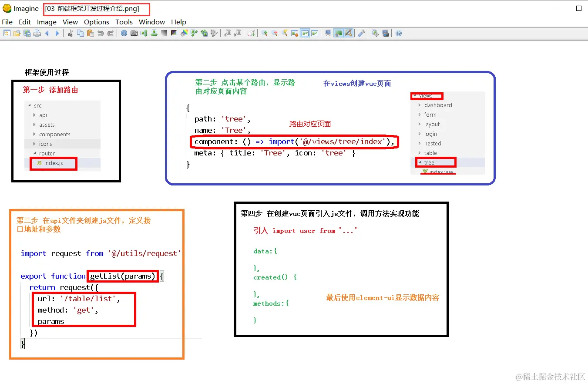Image resolution: width=588 pixels, height=384 pixels.
Task: Click 'index.js' under router in the image
Action: [x=54, y=163]
